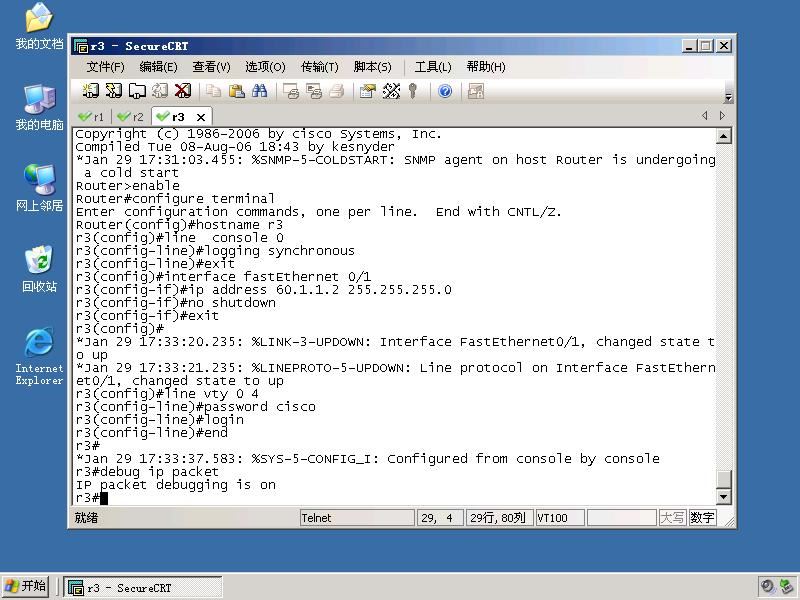This screenshot has width=800, height=600.
Task: Maximize the SecureCRT window
Action: coord(705,46)
